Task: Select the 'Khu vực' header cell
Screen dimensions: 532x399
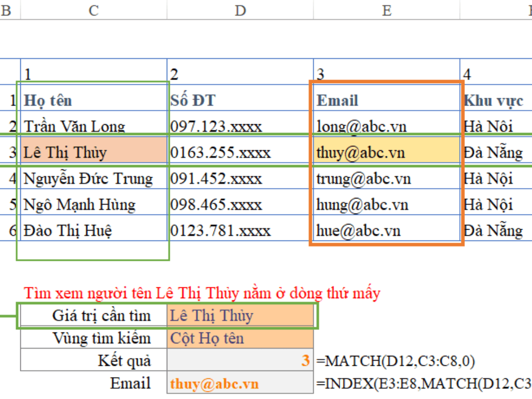Action: [x=496, y=100]
